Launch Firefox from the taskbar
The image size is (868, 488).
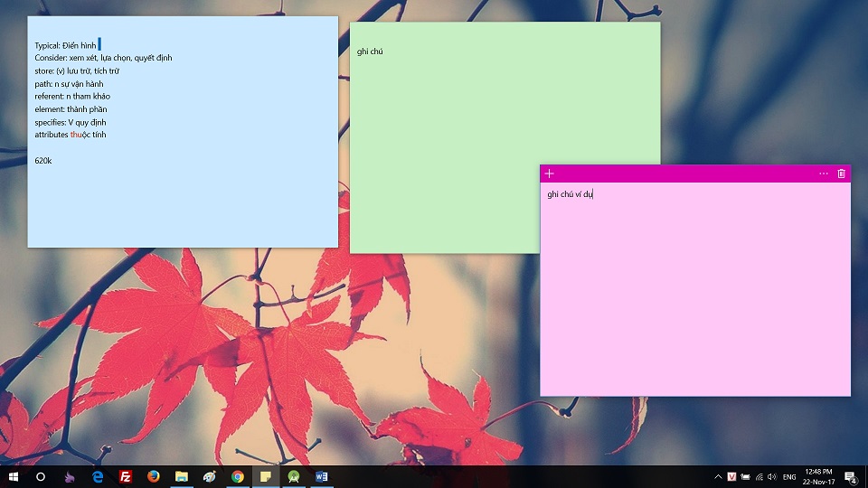pos(154,476)
